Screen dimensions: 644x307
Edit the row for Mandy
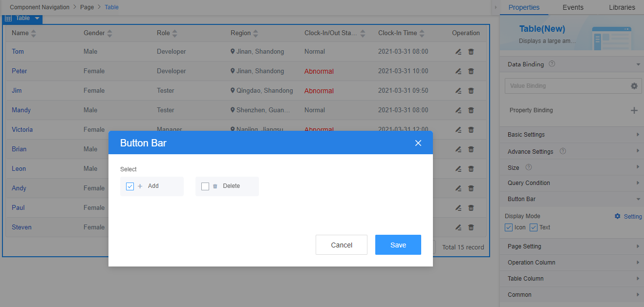[x=458, y=110]
